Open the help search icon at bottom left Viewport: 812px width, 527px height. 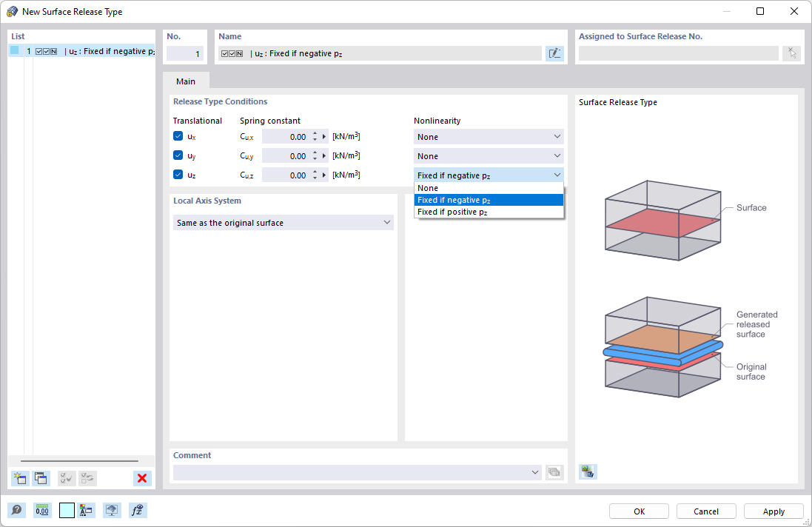point(16,511)
